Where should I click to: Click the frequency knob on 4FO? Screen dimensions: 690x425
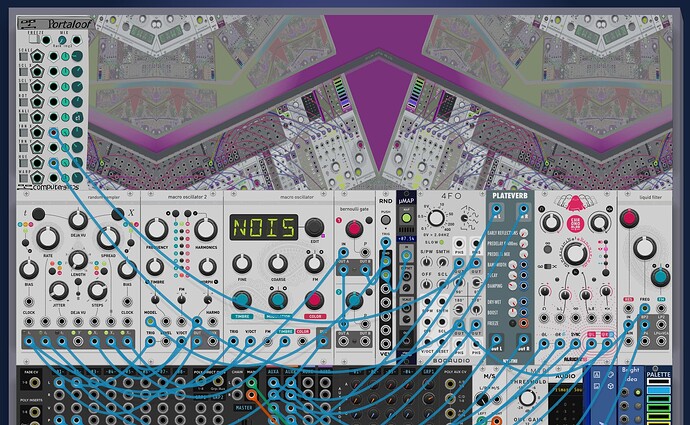click(436, 218)
